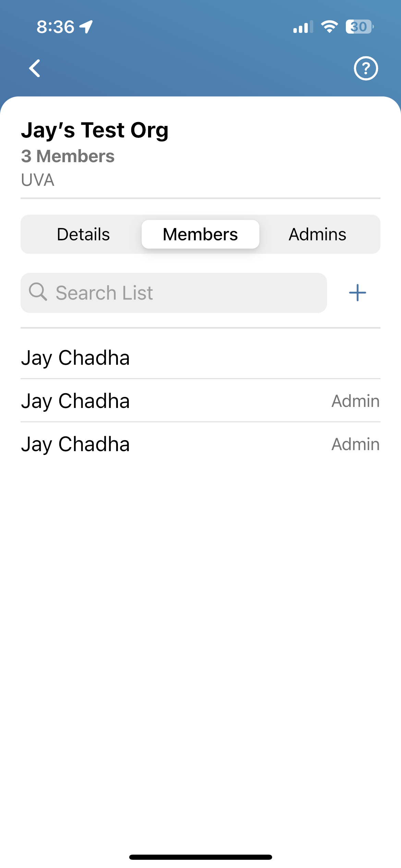Image resolution: width=401 pixels, height=868 pixels.
Task: Tap the Jay's Test Org title
Action: point(95,130)
